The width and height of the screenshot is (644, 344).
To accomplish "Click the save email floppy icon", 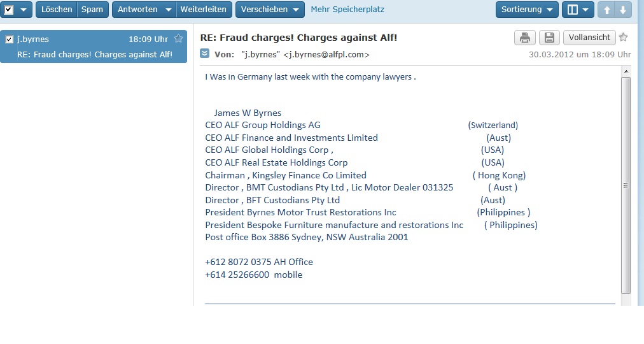I will (x=550, y=38).
